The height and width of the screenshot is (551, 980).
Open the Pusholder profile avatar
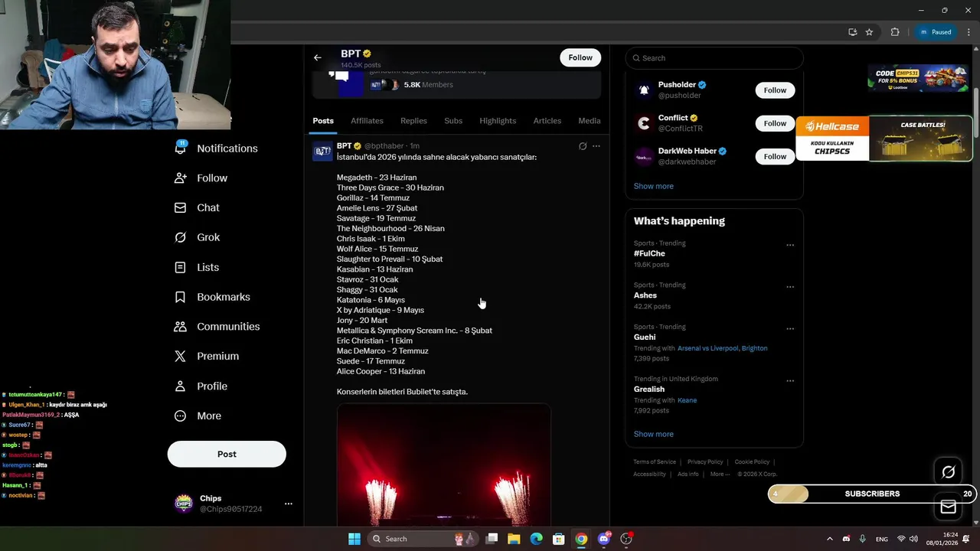point(644,90)
